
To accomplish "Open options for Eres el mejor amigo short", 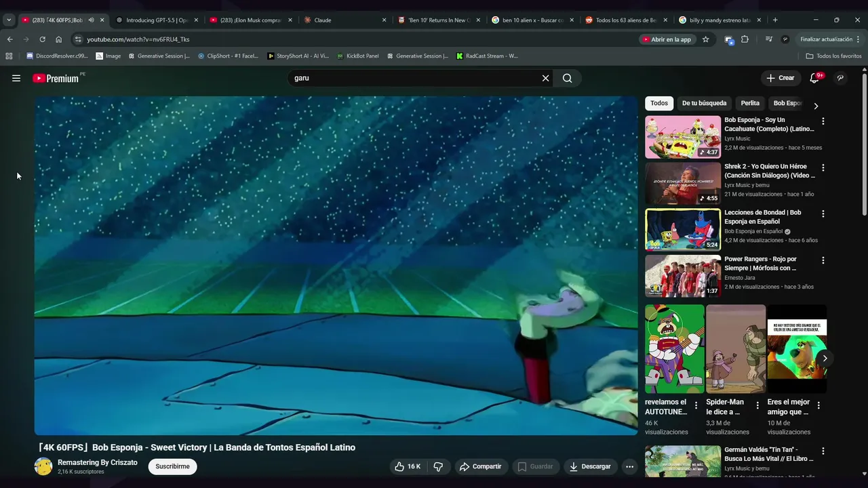I will point(818,405).
